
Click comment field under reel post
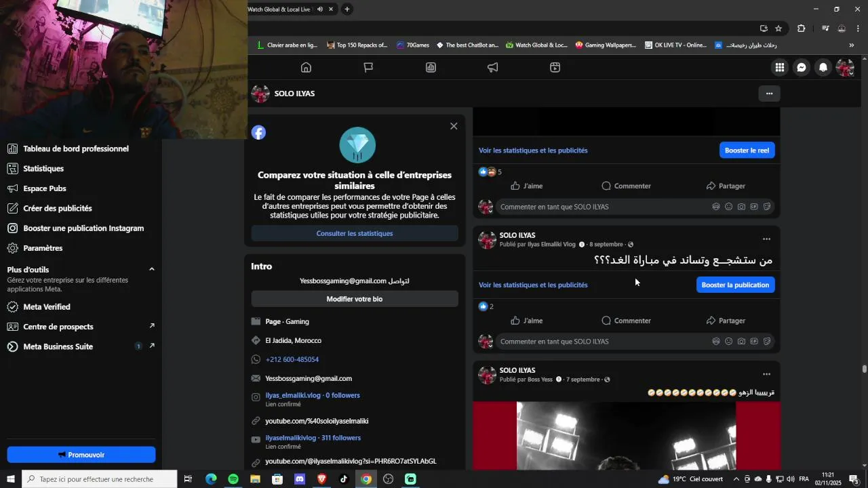(604, 207)
